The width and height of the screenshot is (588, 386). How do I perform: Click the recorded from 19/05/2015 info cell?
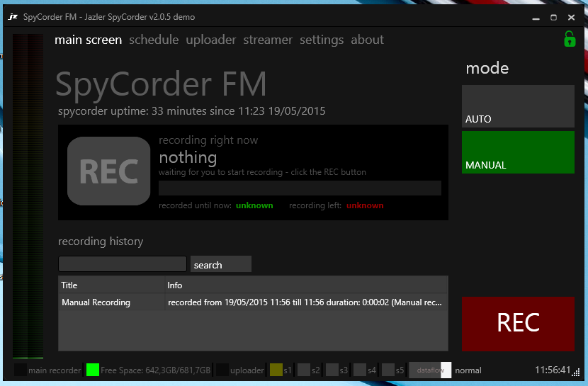(305, 302)
